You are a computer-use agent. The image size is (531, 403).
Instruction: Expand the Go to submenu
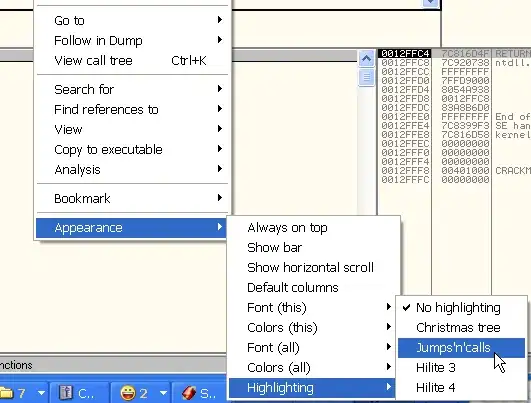tap(132, 21)
